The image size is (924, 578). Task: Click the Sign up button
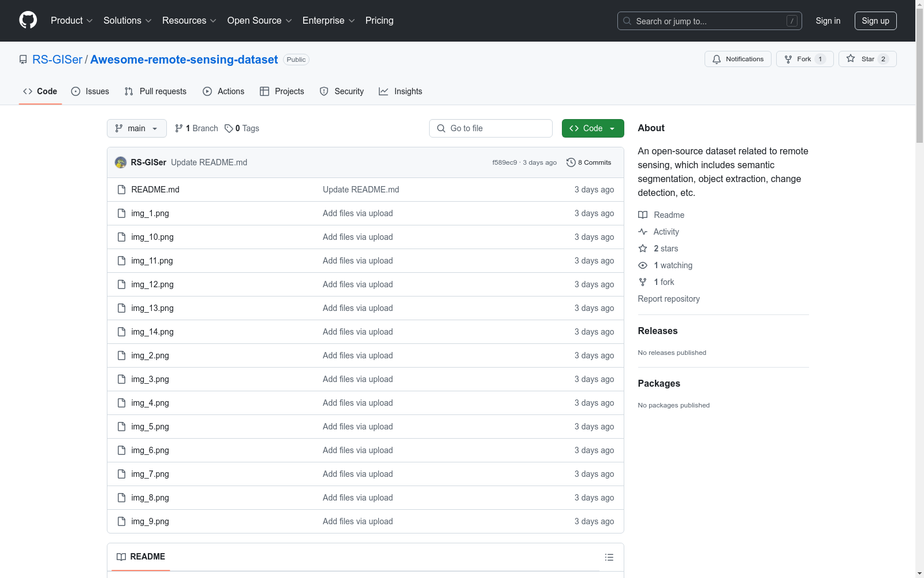875,21
